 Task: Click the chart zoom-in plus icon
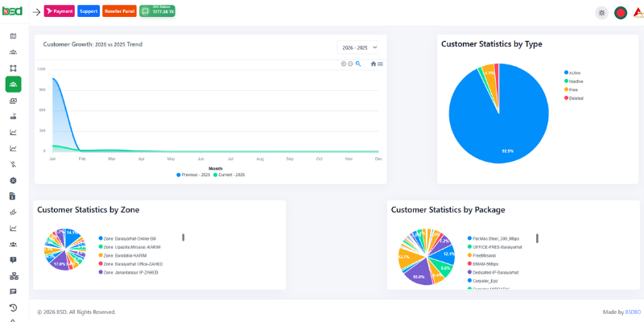click(343, 64)
